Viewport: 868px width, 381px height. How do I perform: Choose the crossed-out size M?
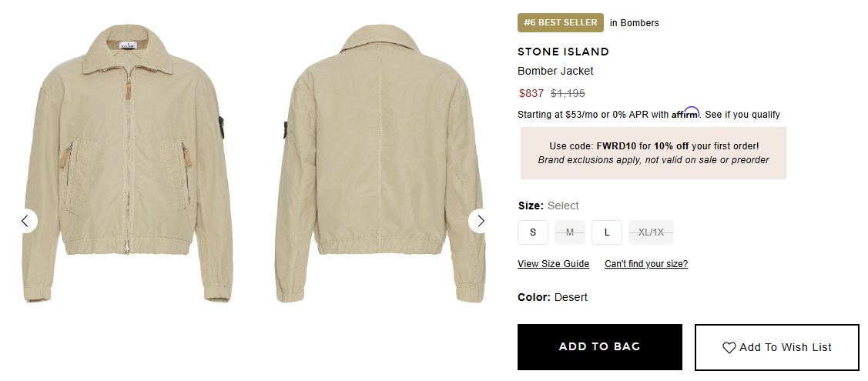[x=570, y=232]
